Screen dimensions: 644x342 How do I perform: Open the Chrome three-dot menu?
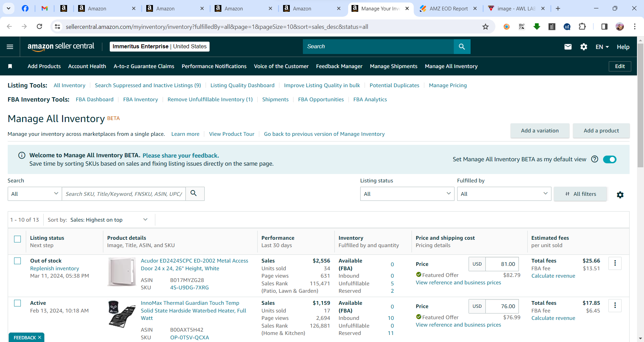pos(635,26)
